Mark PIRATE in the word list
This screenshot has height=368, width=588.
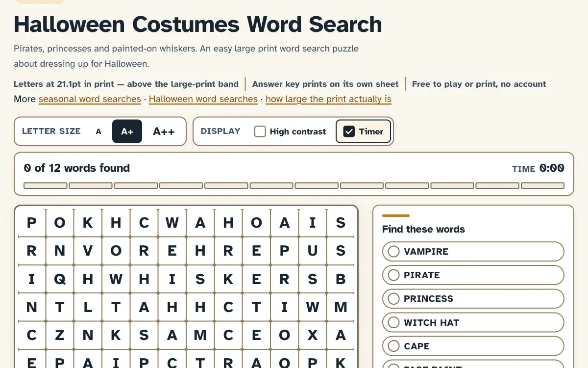tap(473, 275)
